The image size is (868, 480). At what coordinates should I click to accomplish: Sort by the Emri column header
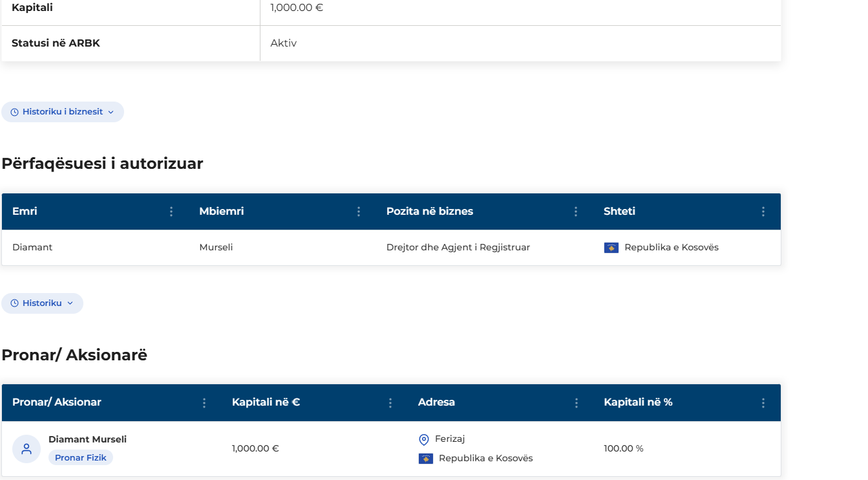coord(25,211)
